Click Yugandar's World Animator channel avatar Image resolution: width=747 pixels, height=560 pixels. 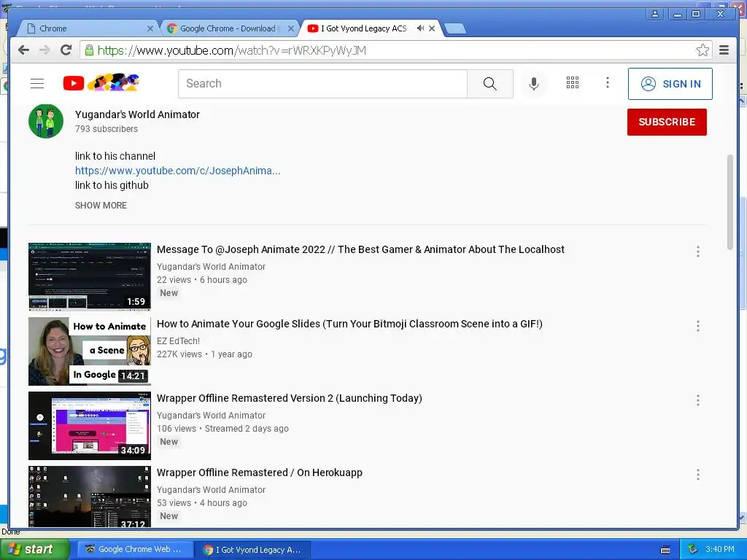pyautogui.click(x=46, y=122)
